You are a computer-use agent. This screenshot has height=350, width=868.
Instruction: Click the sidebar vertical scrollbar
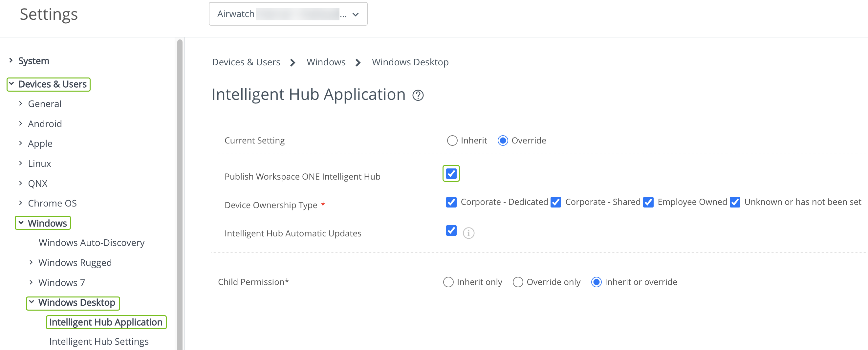pyautogui.click(x=180, y=194)
